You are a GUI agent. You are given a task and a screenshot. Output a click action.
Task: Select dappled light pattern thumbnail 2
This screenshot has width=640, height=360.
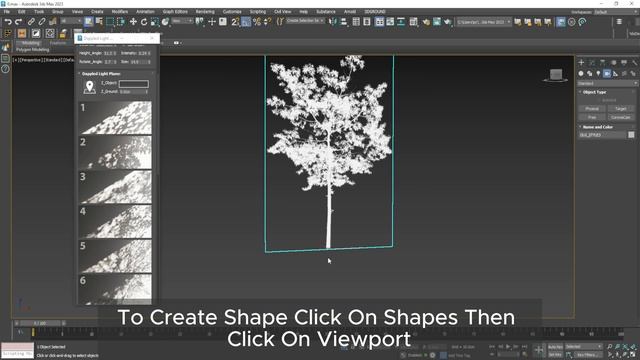[115, 153]
